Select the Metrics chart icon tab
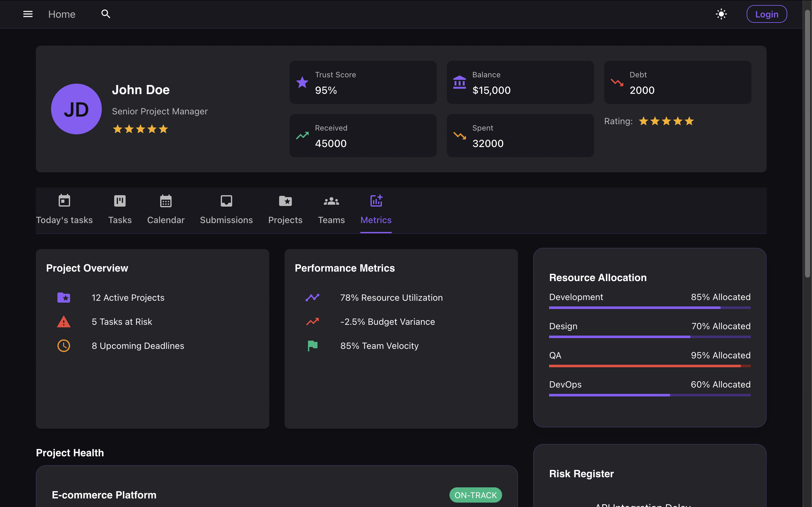 376,201
